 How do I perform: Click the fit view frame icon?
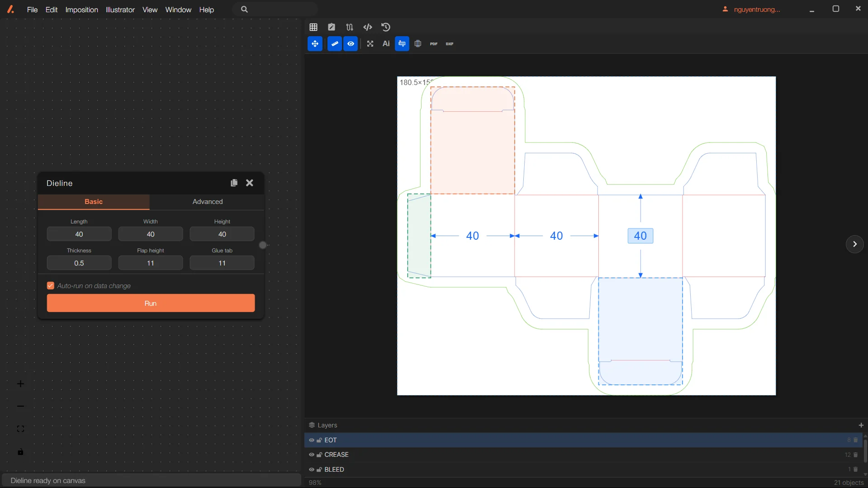20,429
